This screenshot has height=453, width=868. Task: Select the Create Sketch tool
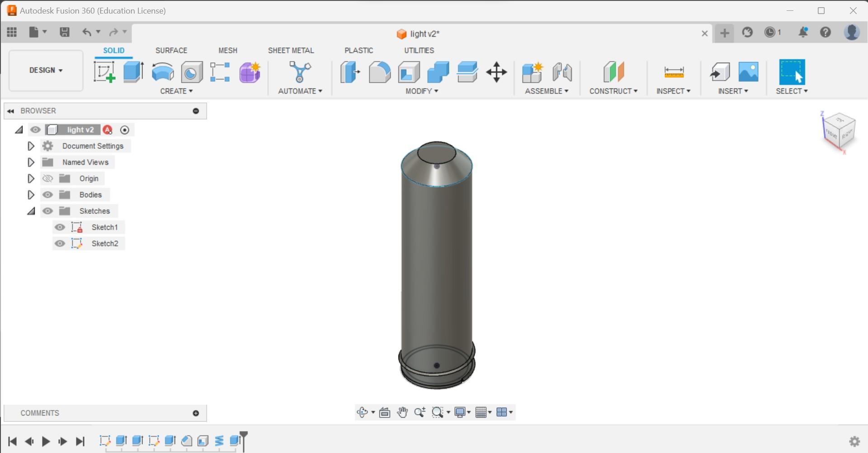pyautogui.click(x=104, y=72)
